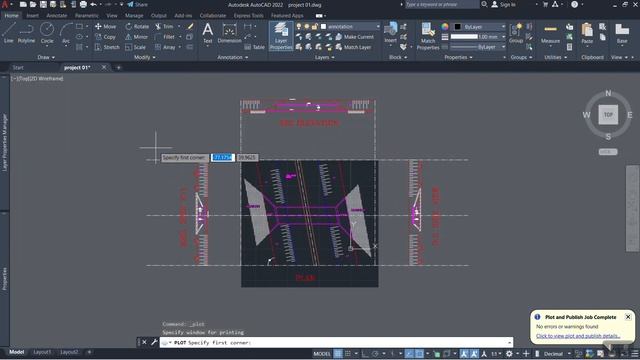Insert a Table
This screenshot has width=640, height=360.
tap(255, 47)
